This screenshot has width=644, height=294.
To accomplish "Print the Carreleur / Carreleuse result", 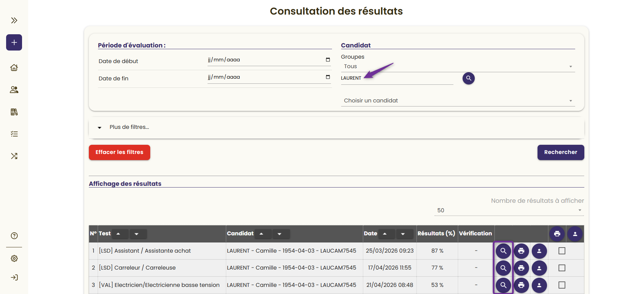I will [521, 268].
